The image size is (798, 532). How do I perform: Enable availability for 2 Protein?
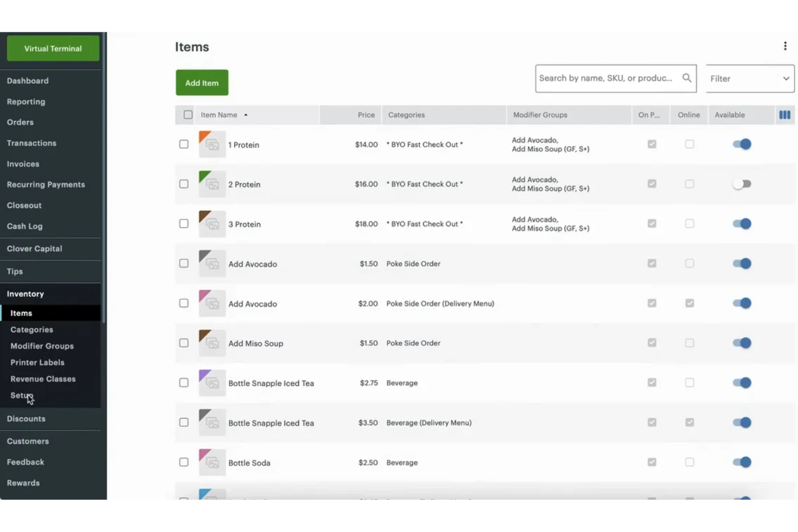pyautogui.click(x=741, y=184)
